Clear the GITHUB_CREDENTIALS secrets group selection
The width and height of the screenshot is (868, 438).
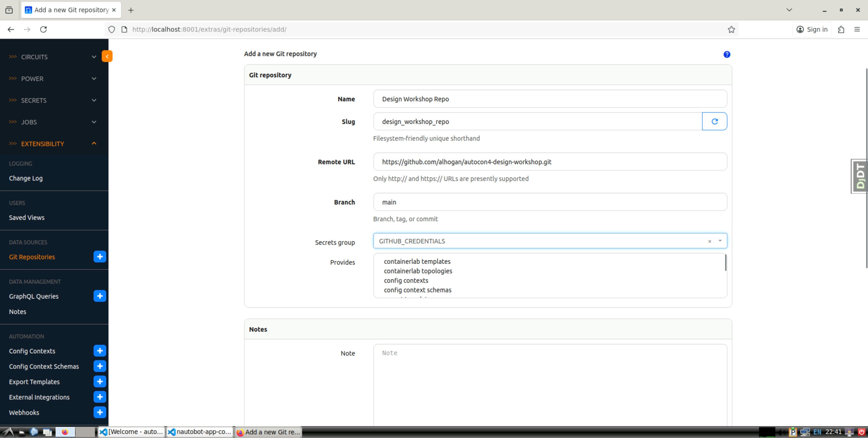709,241
